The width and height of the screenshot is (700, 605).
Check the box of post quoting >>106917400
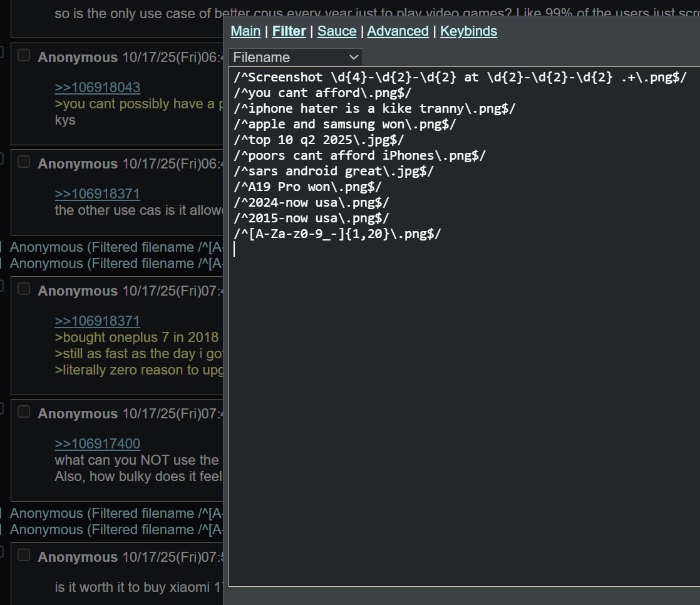pyautogui.click(x=24, y=411)
